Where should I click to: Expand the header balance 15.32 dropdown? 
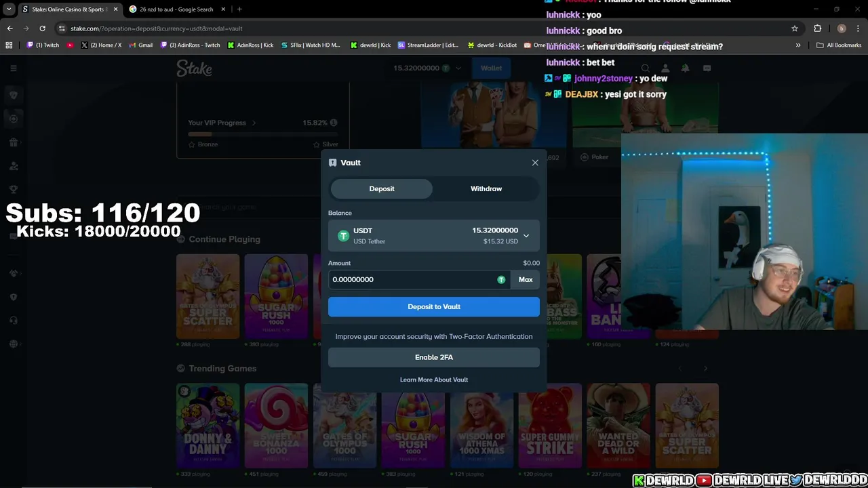(427, 68)
